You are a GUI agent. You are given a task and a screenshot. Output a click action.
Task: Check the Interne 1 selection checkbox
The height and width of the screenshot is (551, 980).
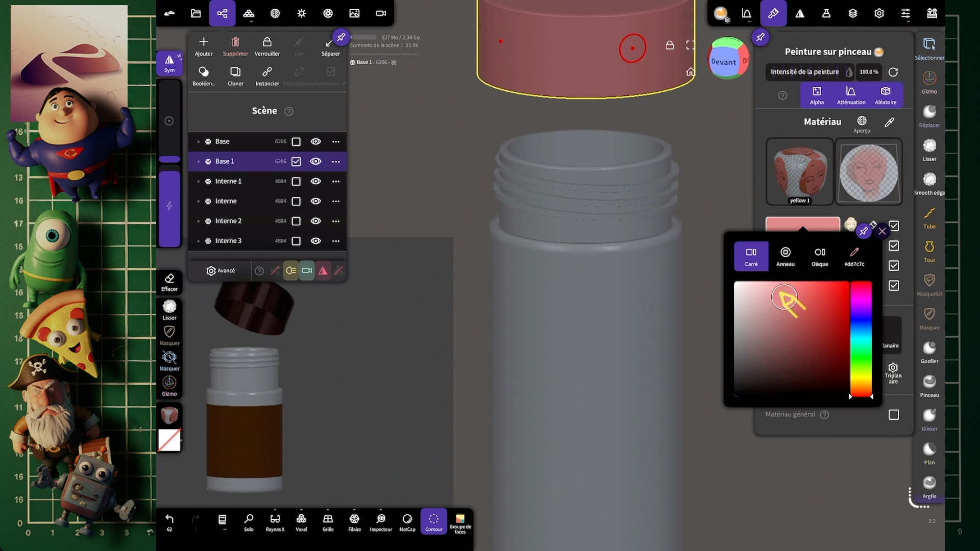coord(296,182)
